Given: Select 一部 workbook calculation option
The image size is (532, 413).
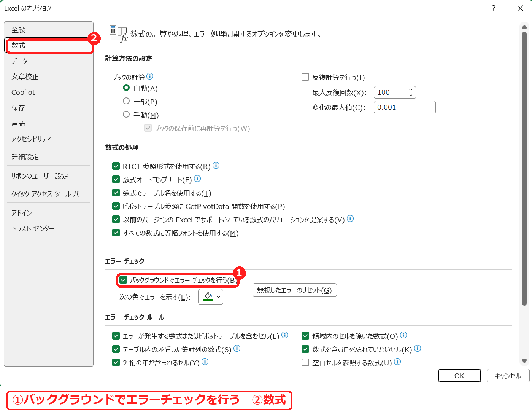Looking at the screenshot, I should point(126,101).
